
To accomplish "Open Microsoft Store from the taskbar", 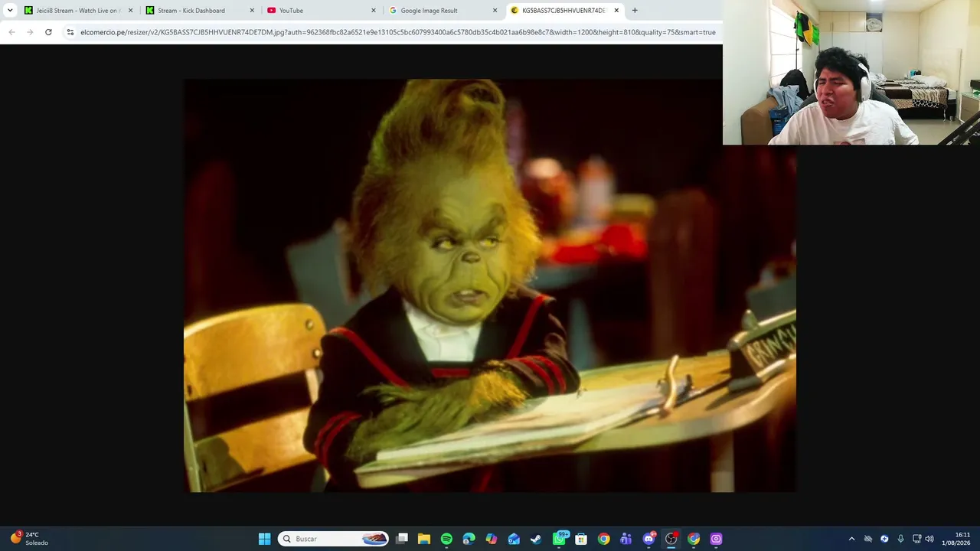I will pyautogui.click(x=581, y=539).
